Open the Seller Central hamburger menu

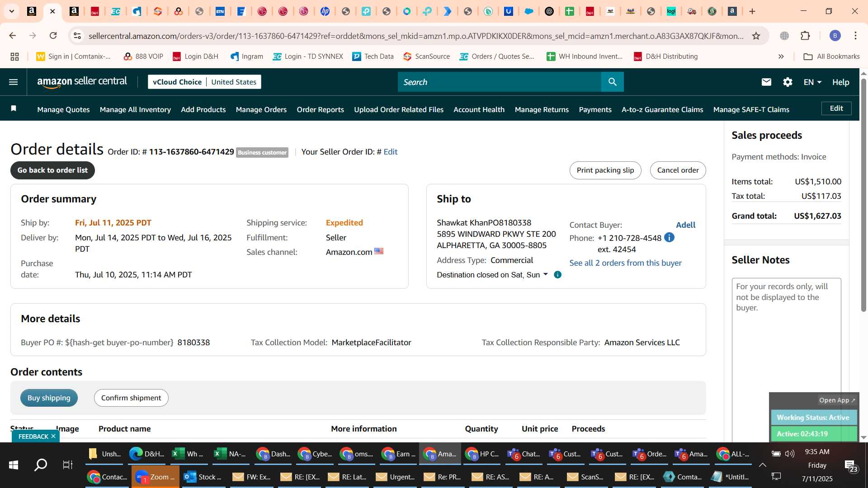coord(14,82)
